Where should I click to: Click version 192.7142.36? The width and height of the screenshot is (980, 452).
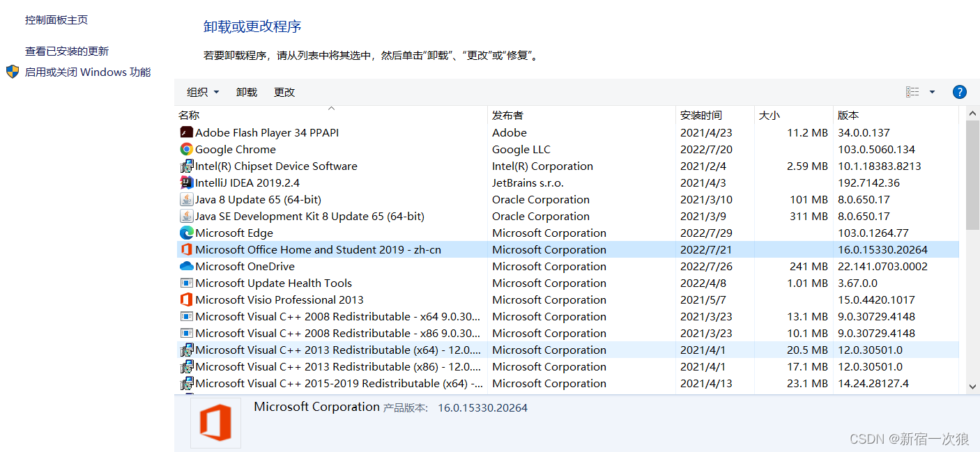coord(869,182)
